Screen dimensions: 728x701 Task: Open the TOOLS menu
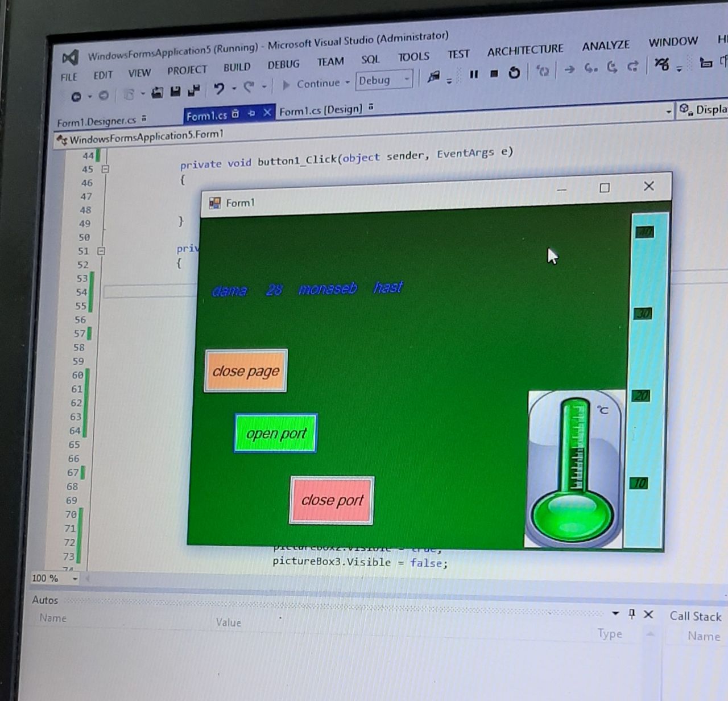(x=413, y=57)
